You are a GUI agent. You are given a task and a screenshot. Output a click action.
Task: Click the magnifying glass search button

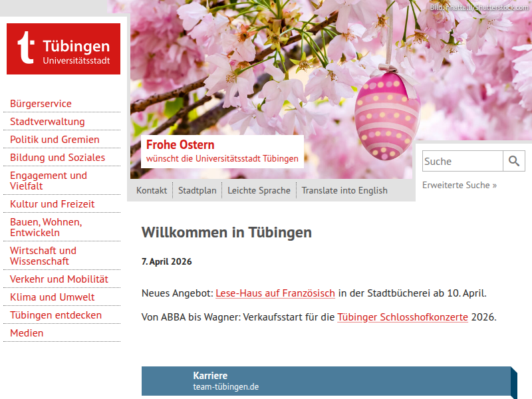[x=514, y=161]
